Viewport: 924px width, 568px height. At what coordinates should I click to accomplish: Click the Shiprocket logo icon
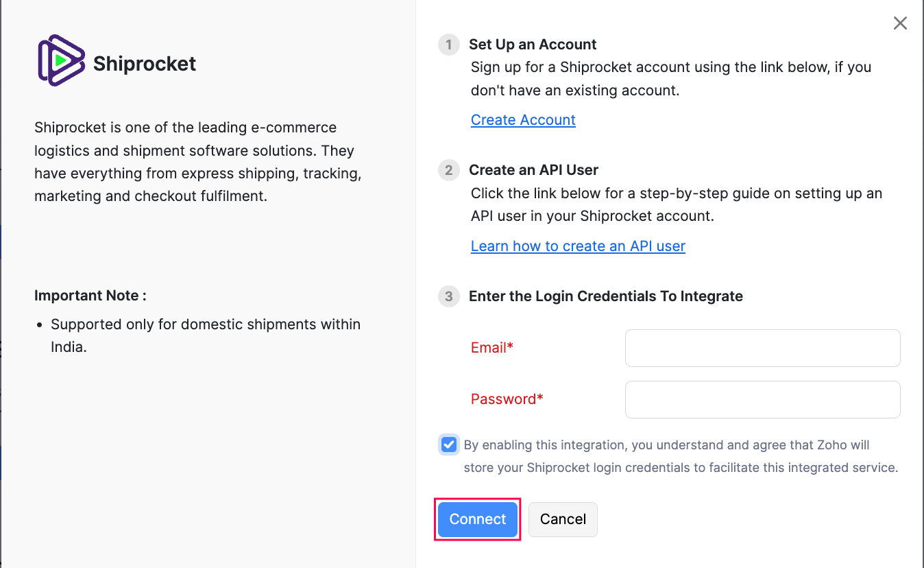pyautogui.click(x=61, y=60)
